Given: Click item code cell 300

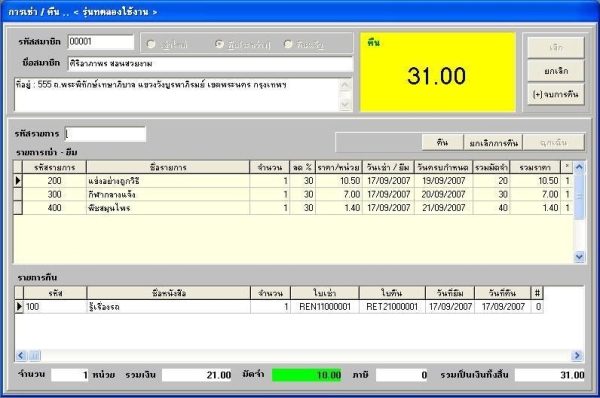Looking at the screenshot, I should click(54, 194).
